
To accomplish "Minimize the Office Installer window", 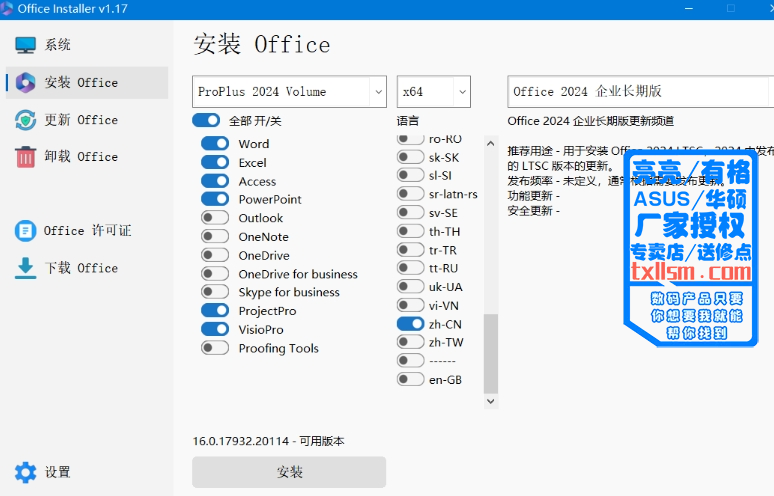I will click(x=689, y=8).
